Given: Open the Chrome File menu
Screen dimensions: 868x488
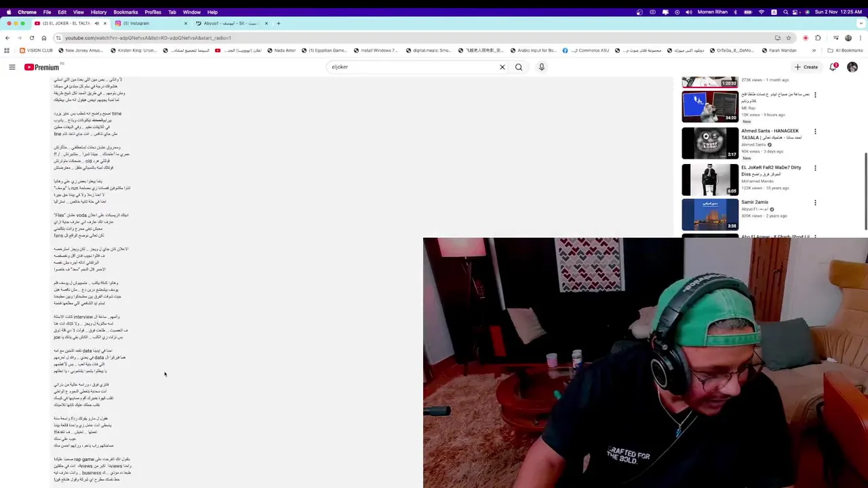Looking at the screenshot, I should click(x=47, y=12).
